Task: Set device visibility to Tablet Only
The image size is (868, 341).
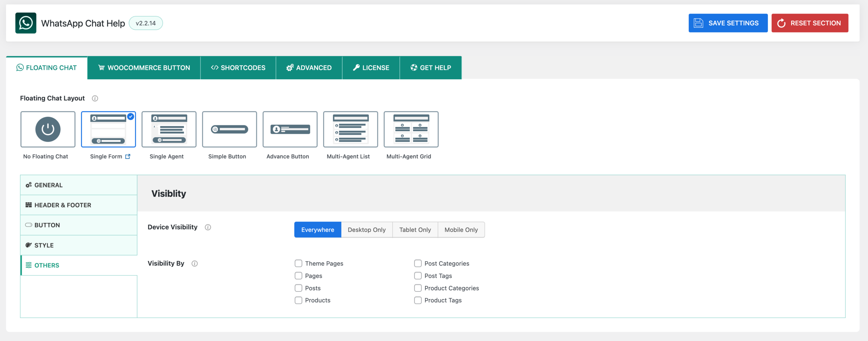Action: (415, 230)
